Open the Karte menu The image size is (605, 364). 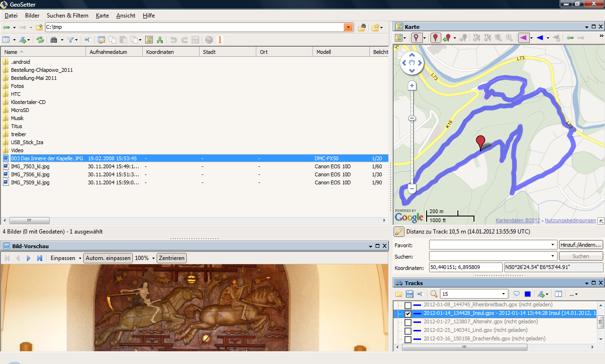[102, 16]
